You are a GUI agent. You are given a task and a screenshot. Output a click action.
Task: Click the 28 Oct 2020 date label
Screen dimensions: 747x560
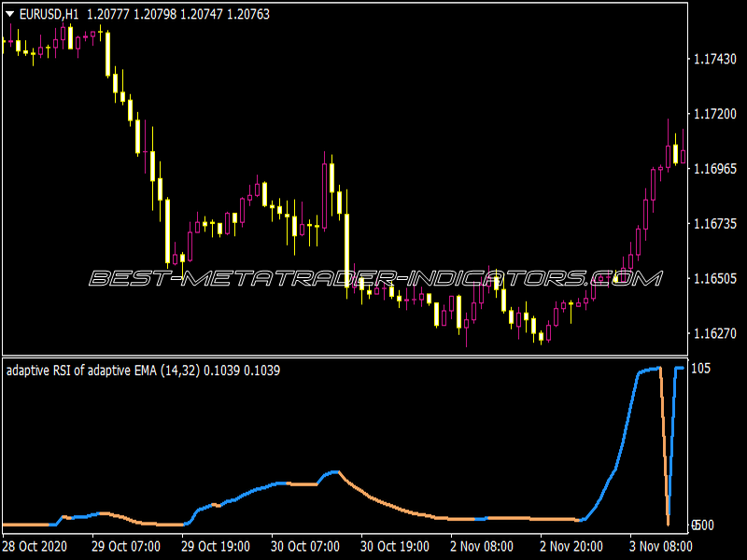tap(35, 546)
